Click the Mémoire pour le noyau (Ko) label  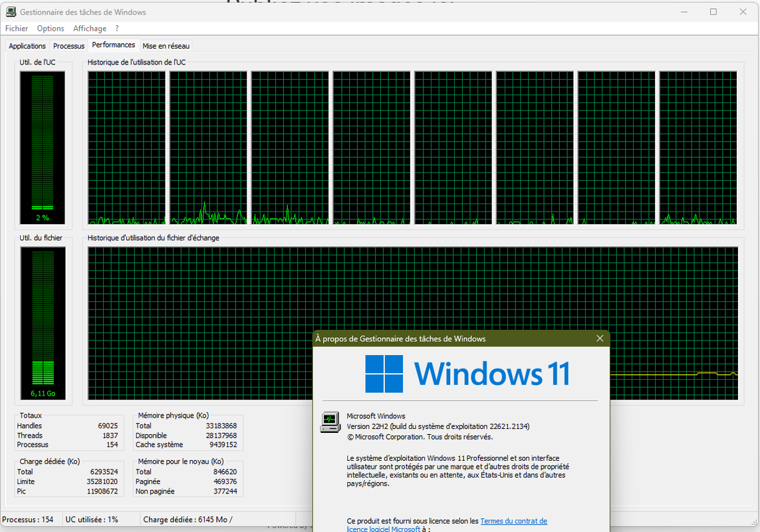[181, 462]
